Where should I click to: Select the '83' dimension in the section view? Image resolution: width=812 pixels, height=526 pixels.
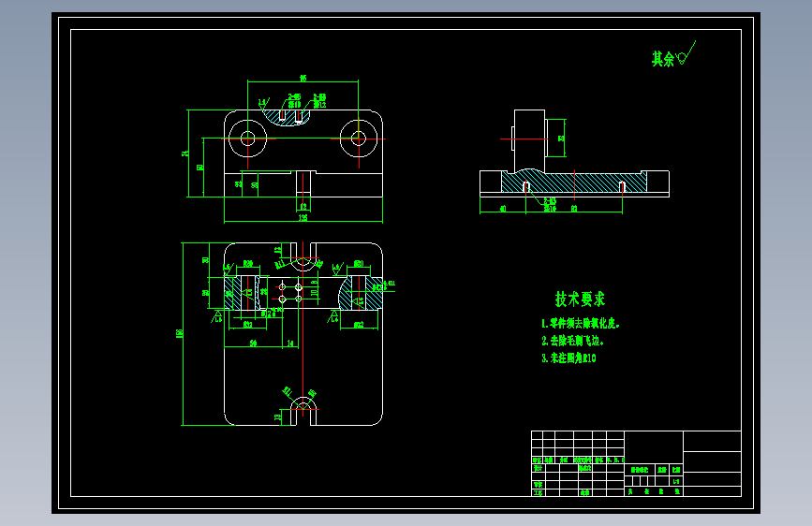[x=574, y=209]
